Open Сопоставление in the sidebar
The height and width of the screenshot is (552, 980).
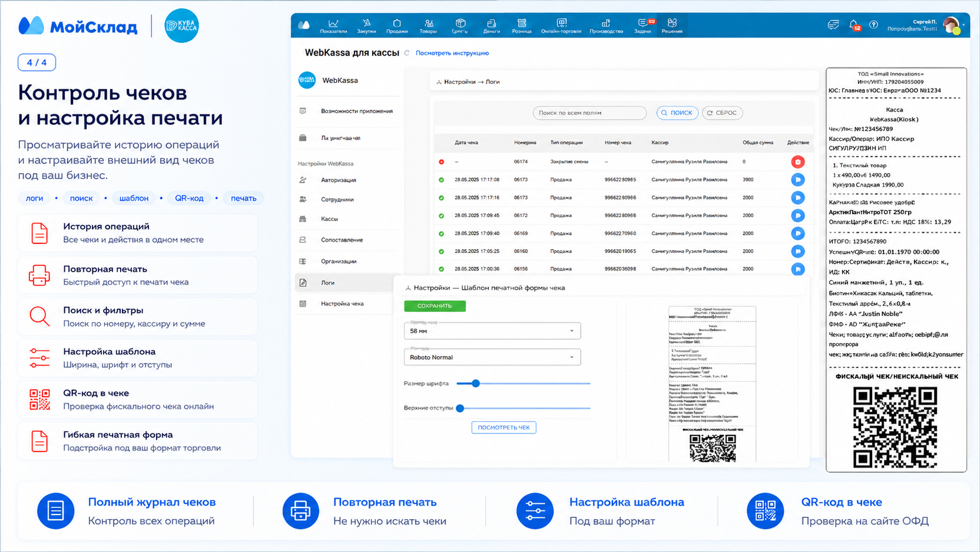pos(342,240)
